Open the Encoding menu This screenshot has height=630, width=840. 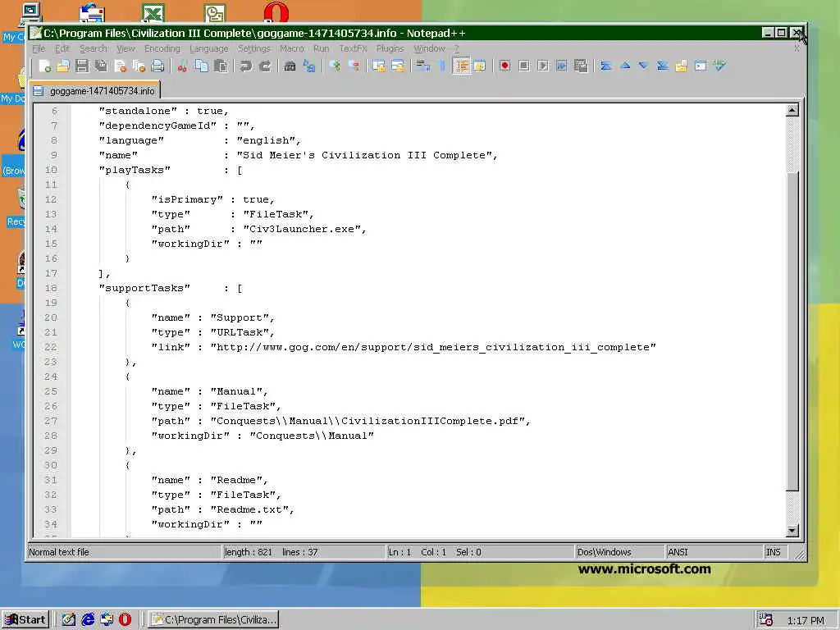pos(162,48)
